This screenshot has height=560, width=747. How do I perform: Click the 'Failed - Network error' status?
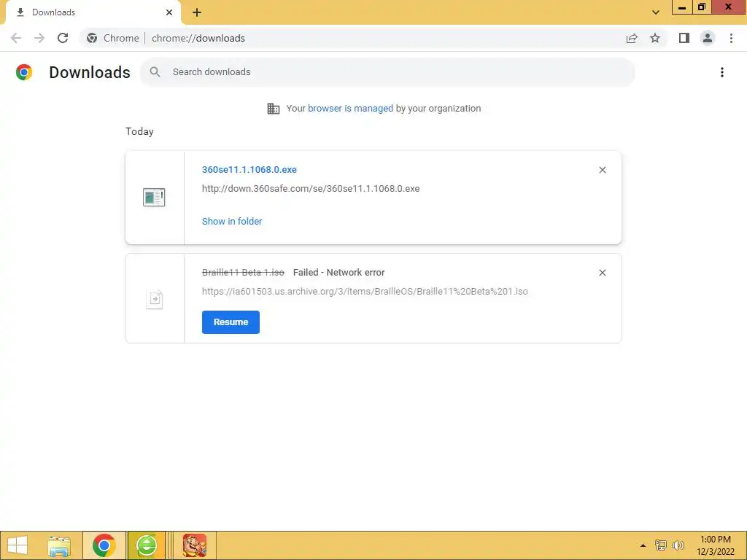pos(338,273)
